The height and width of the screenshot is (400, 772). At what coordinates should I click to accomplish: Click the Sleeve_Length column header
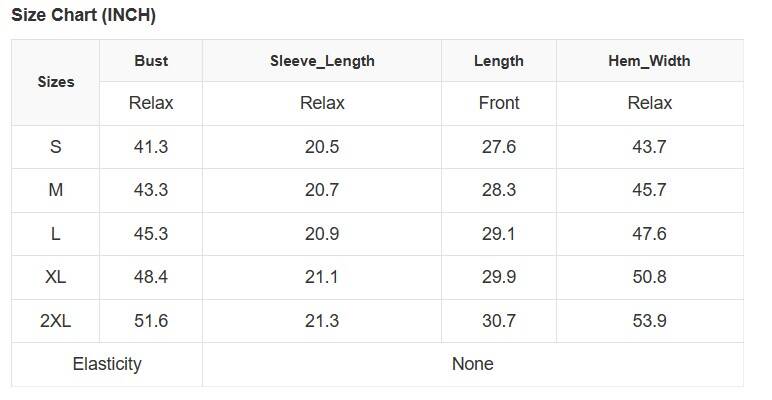322,61
